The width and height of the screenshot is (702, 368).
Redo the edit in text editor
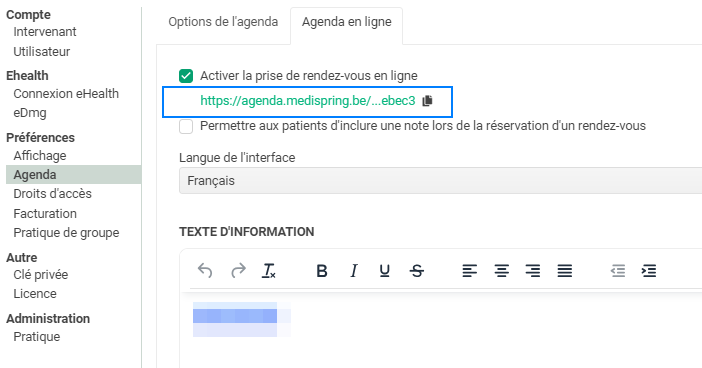coord(238,271)
